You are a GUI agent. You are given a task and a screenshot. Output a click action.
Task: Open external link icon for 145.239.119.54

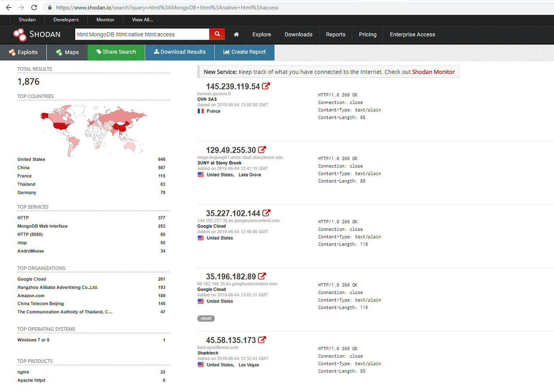pyautogui.click(x=266, y=86)
